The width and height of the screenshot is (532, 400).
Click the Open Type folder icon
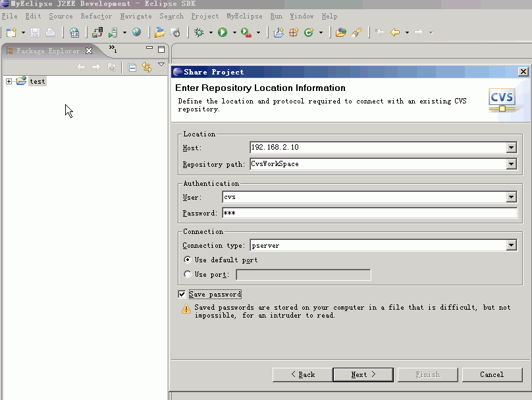coord(340,32)
